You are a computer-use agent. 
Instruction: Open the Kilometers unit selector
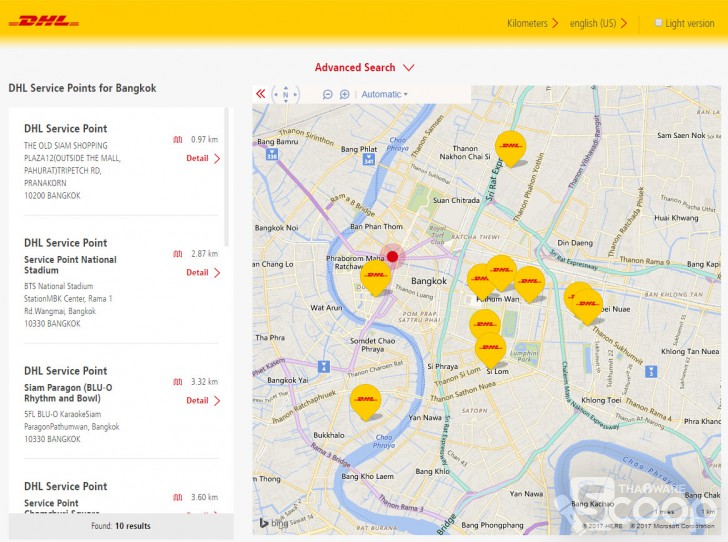532,23
